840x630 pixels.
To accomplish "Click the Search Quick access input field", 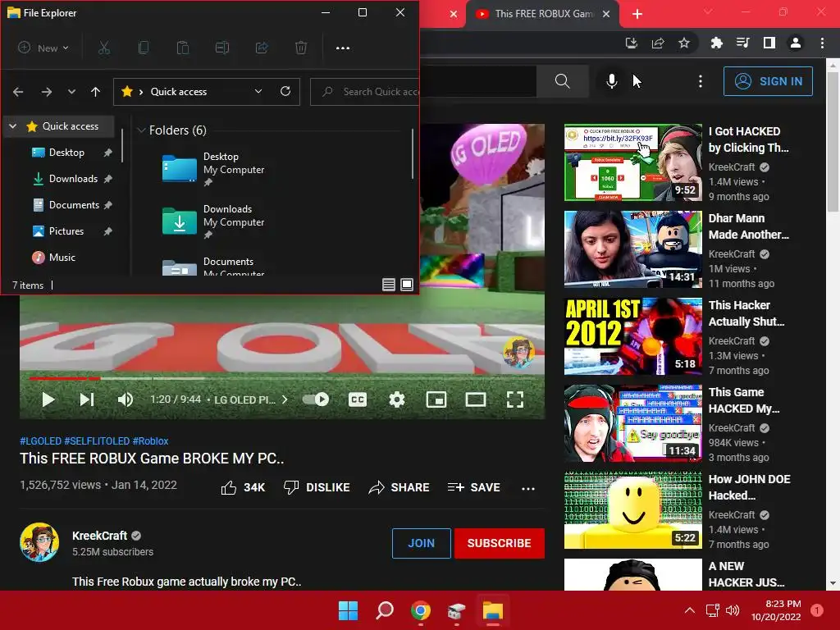I will click(x=365, y=92).
